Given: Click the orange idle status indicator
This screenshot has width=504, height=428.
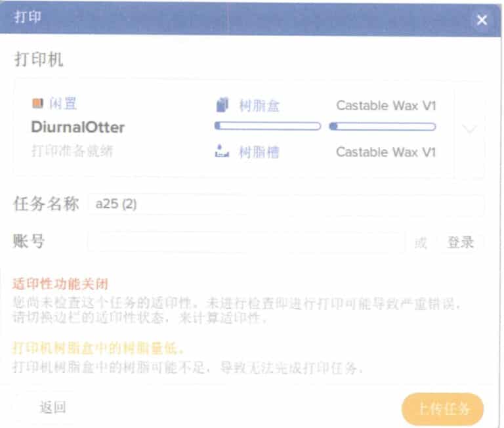Looking at the screenshot, I should pos(37,103).
